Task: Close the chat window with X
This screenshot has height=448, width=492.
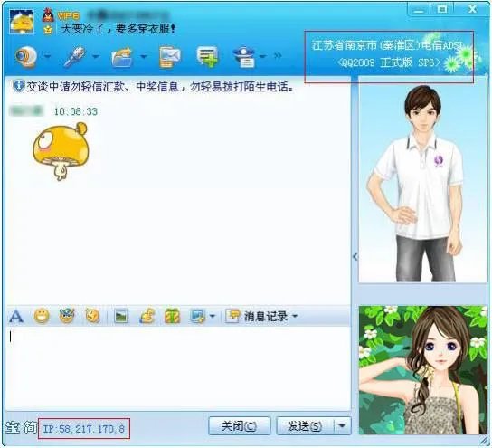Action: point(472,9)
